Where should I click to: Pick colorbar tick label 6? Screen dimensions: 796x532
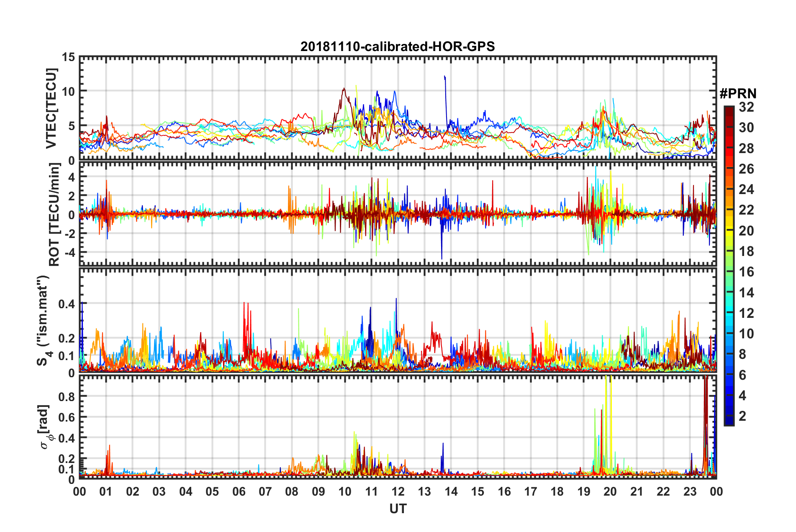(x=742, y=375)
